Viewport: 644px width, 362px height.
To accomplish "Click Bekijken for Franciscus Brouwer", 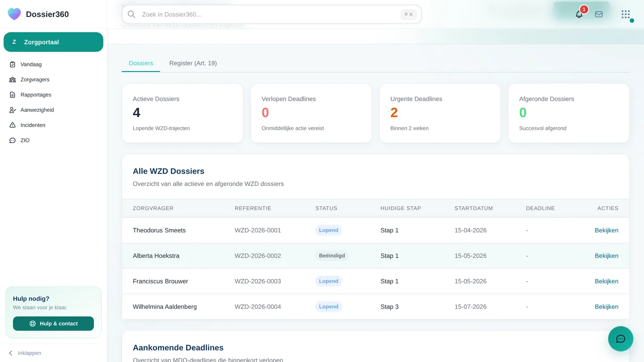I will [x=606, y=281].
